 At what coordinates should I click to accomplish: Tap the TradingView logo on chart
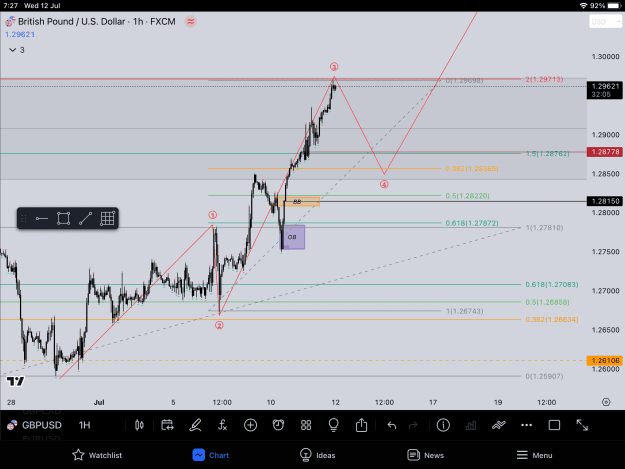(x=16, y=382)
